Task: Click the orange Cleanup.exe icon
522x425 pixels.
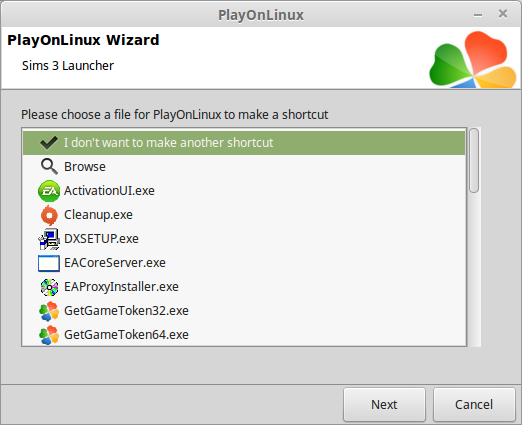Action: [x=49, y=215]
